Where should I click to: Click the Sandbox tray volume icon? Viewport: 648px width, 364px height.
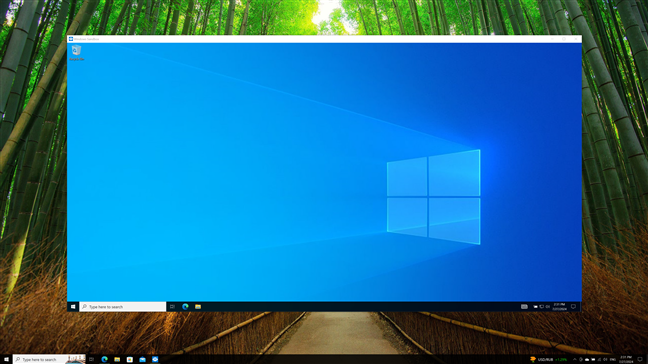(x=548, y=307)
